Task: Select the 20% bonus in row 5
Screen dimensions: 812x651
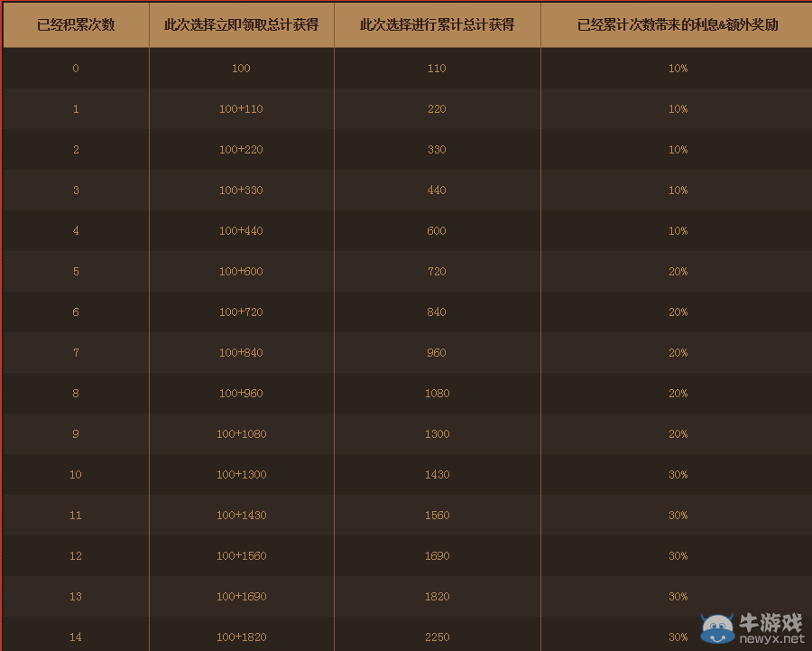Action: point(678,272)
